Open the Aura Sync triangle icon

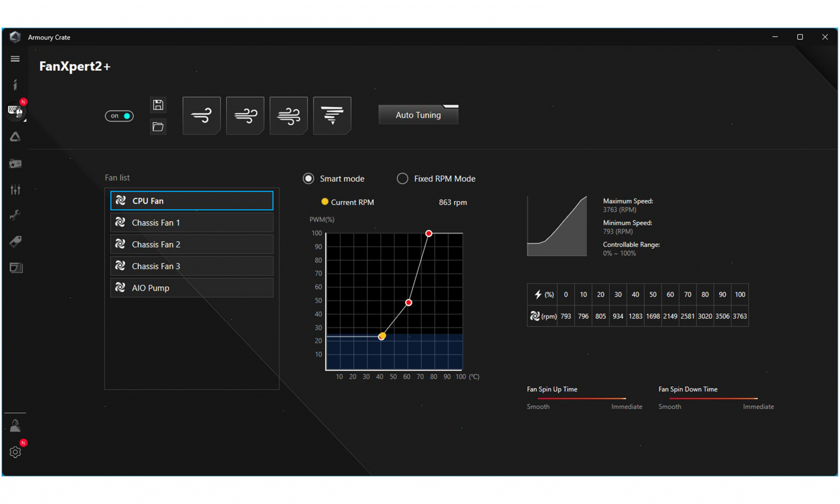pyautogui.click(x=15, y=137)
